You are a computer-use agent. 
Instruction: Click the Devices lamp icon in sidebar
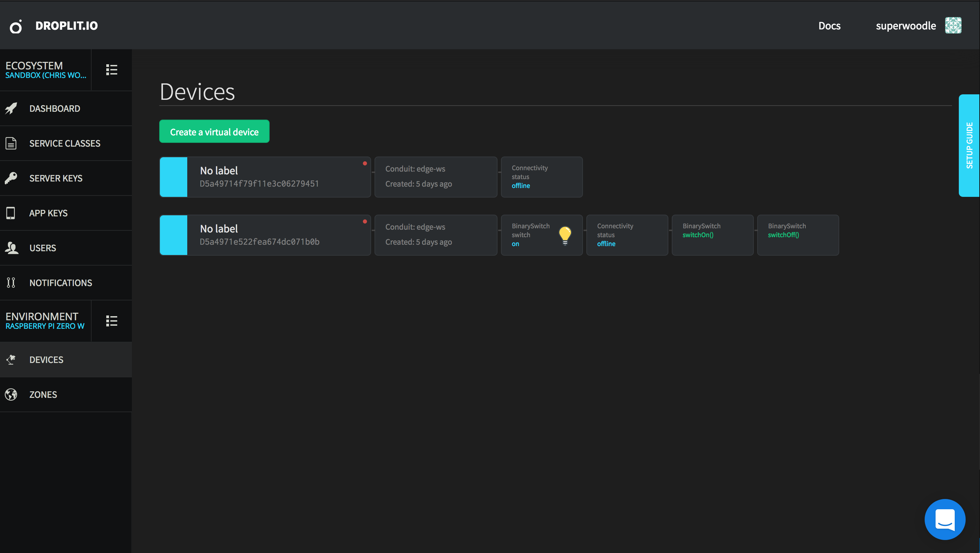(x=11, y=360)
